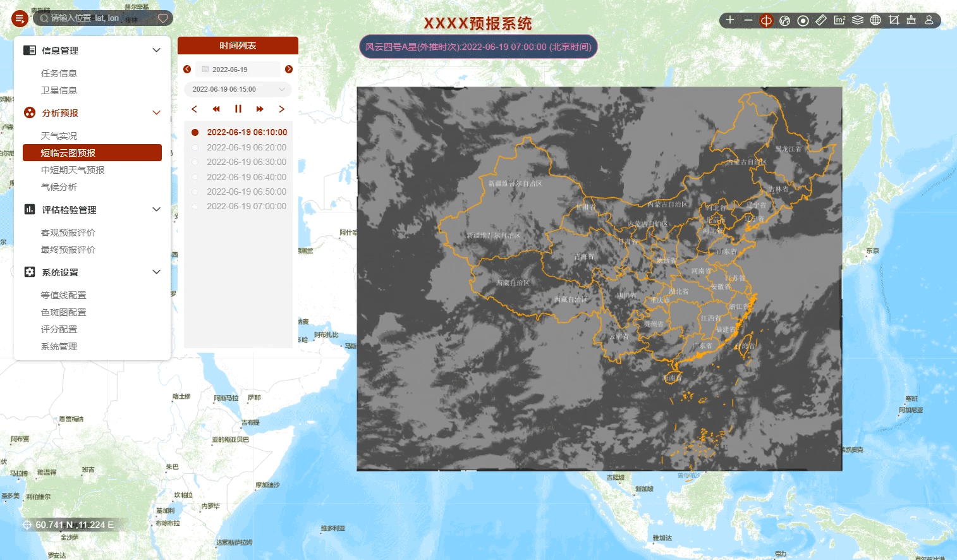Screen dimensions: 957x560
Task: Click the red hamburger menu icon
Action: click(20, 18)
